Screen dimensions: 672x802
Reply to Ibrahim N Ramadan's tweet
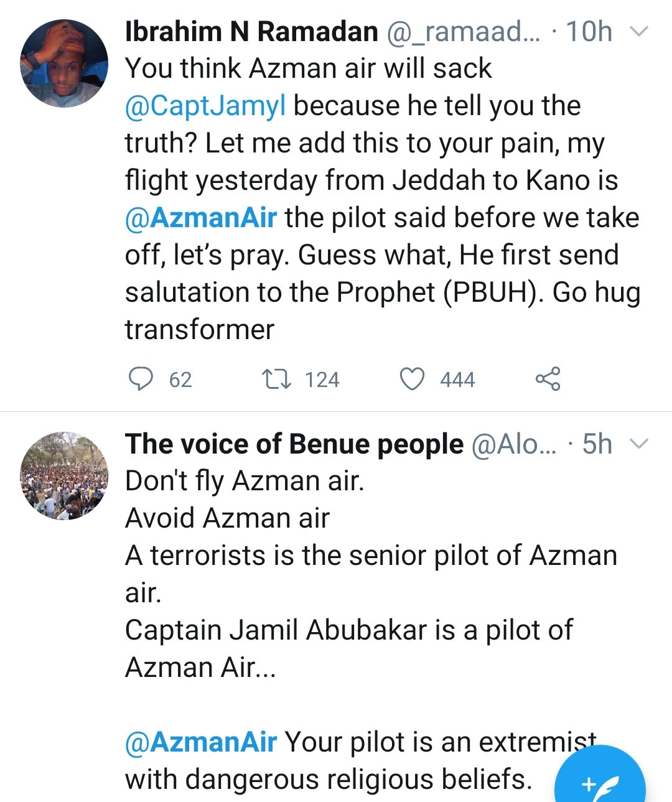[x=141, y=378]
